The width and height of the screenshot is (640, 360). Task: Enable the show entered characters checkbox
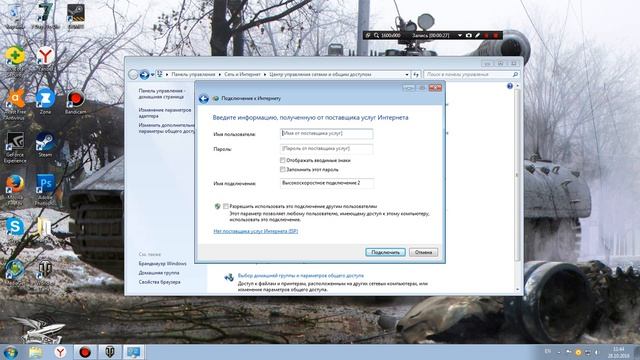pyautogui.click(x=282, y=160)
